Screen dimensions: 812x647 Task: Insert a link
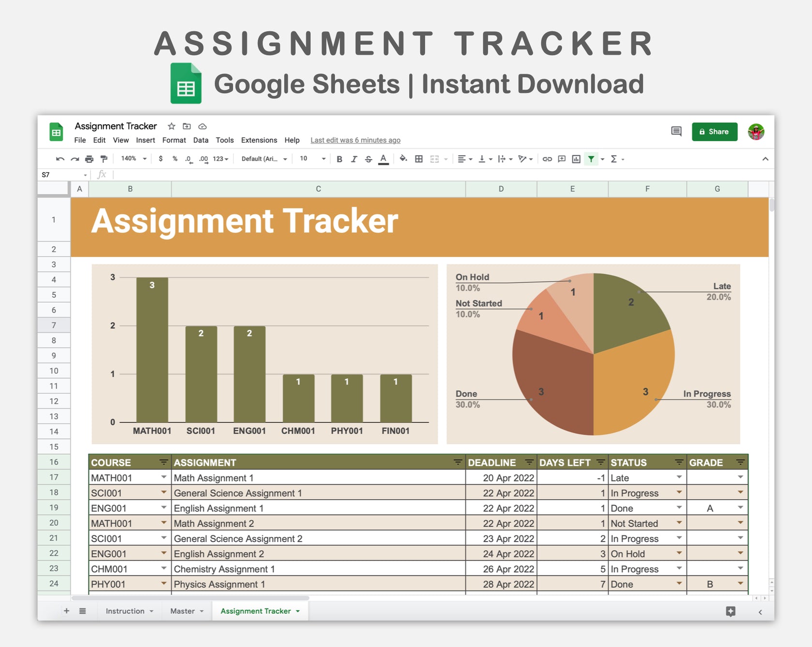pos(547,158)
